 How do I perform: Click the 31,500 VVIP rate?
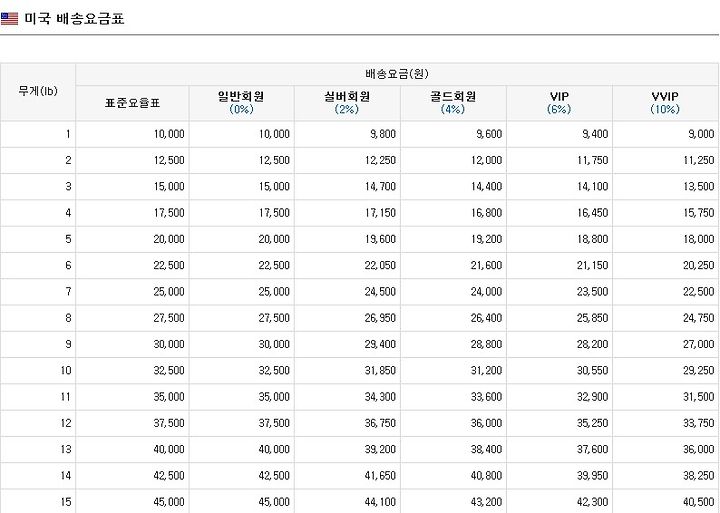[x=698, y=397]
